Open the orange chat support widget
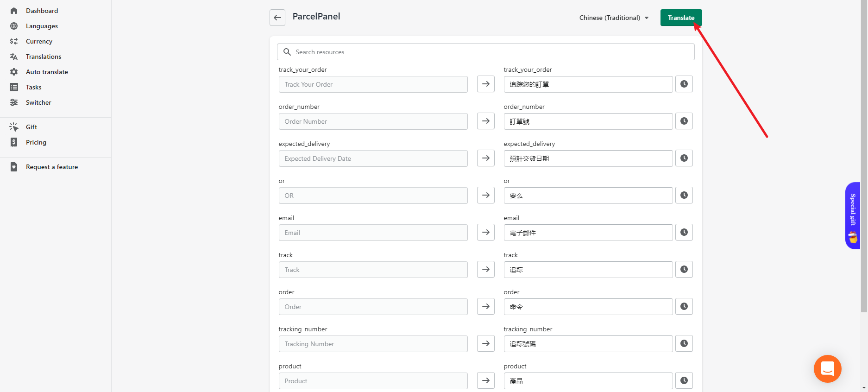868x392 pixels. click(827, 369)
